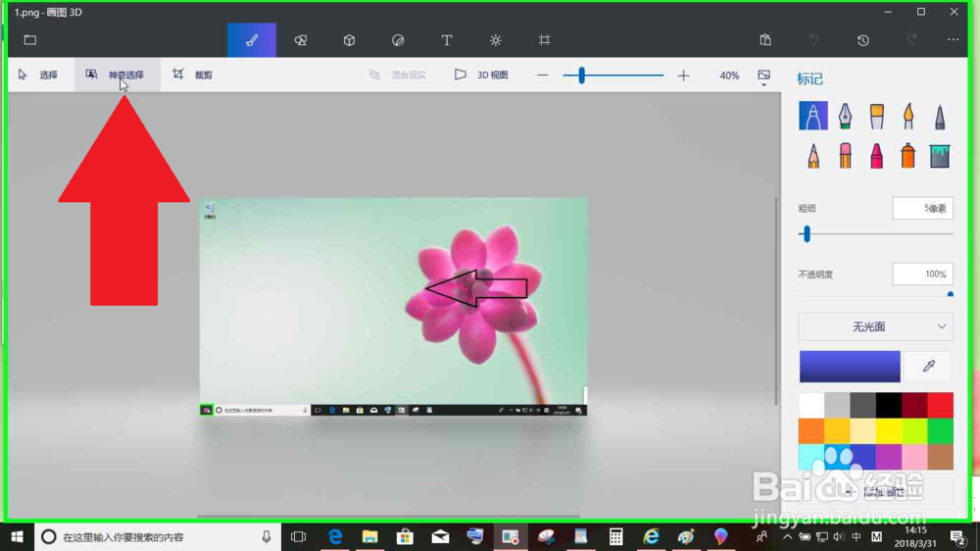Click the 40% zoom value
The width and height of the screenshot is (980, 551).
729,75
